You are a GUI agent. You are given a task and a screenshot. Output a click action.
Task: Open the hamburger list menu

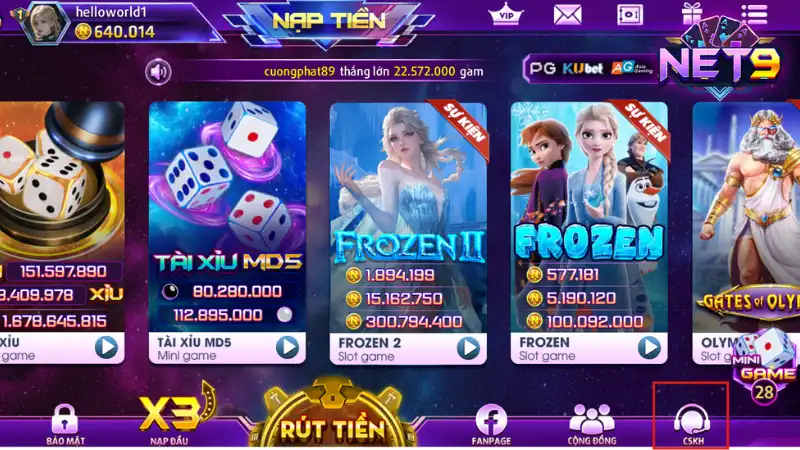point(755,14)
